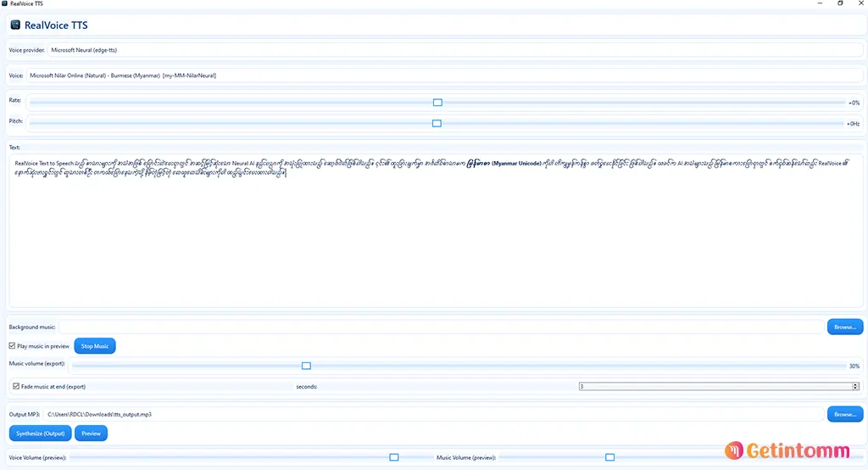The height and width of the screenshot is (470, 868).
Task: Close the RealVoice TTS window
Action: point(861,3)
